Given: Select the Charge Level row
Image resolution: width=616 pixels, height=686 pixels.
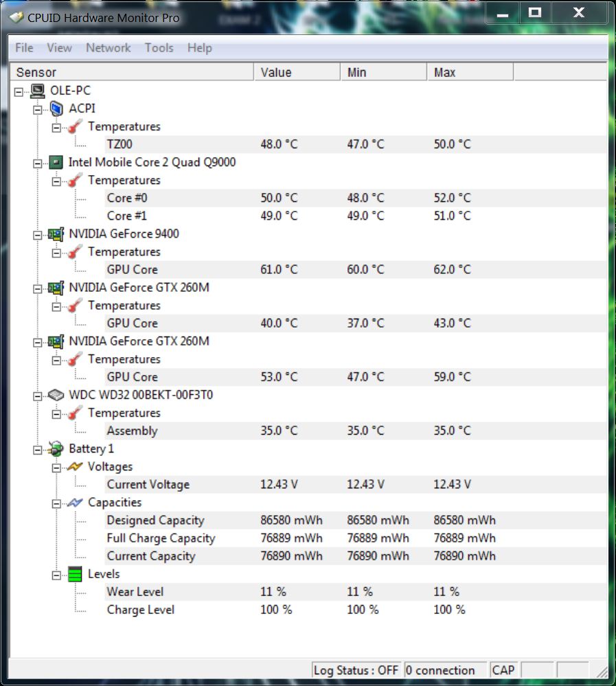Looking at the screenshot, I should coord(355,610).
